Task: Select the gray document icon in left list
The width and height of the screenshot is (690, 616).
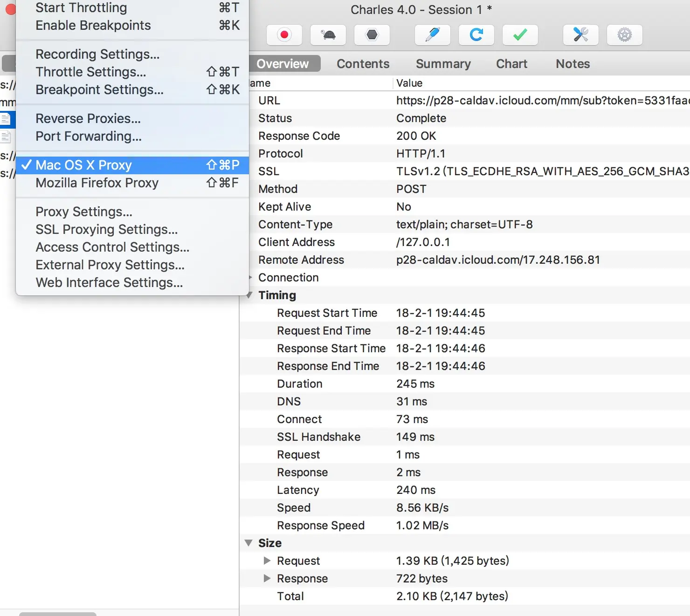Action: (x=6, y=137)
